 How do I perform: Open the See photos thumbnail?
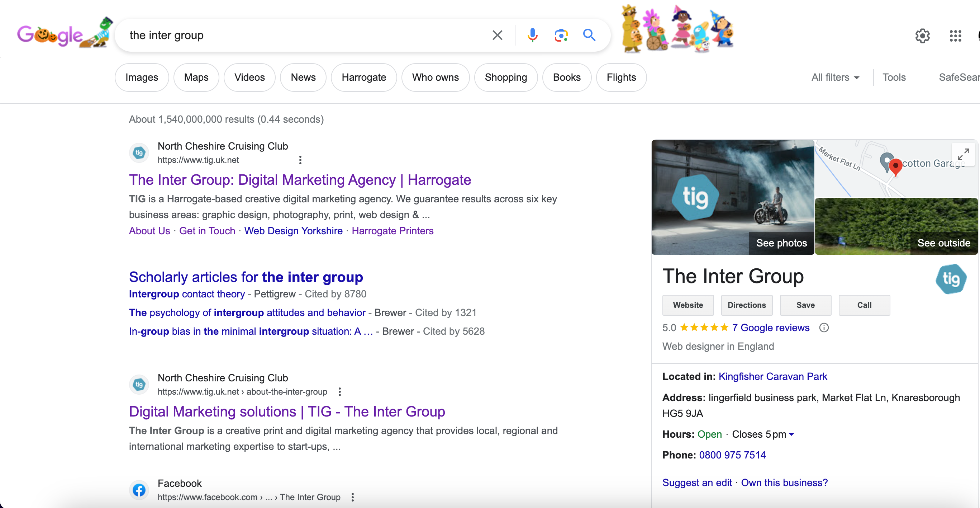click(x=733, y=197)
